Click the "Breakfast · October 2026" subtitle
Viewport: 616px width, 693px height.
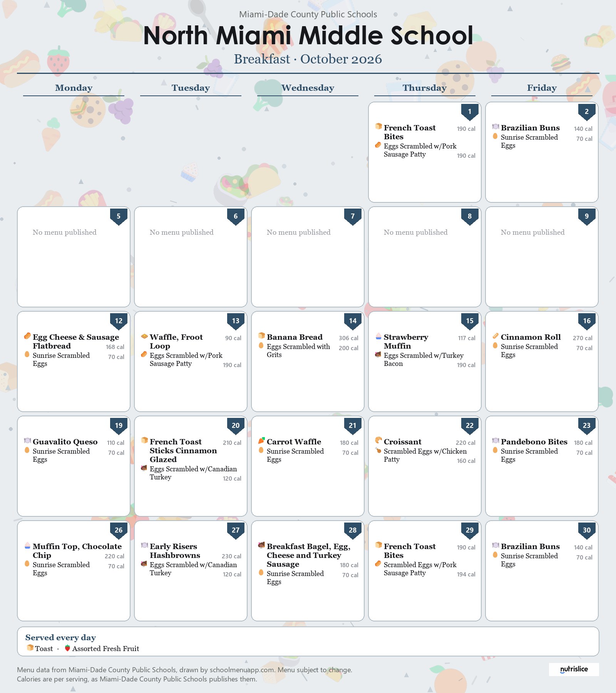click(x=308, y=59)
